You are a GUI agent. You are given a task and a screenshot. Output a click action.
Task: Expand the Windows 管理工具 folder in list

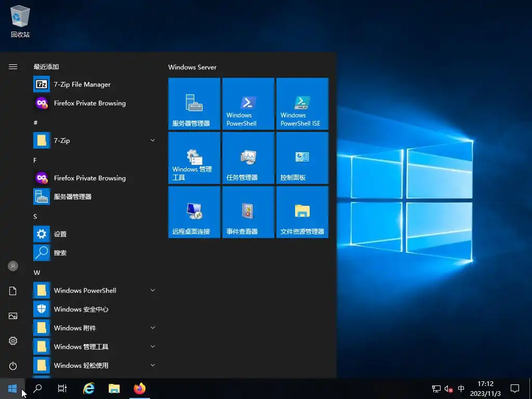(x=153, y=347)
